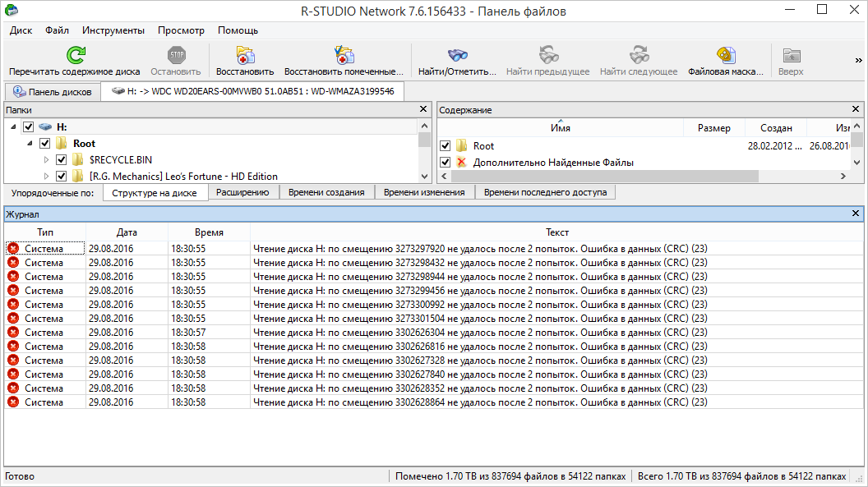
Task: Click error icon of offset 3273299456 log row
Action: [13, 291]
